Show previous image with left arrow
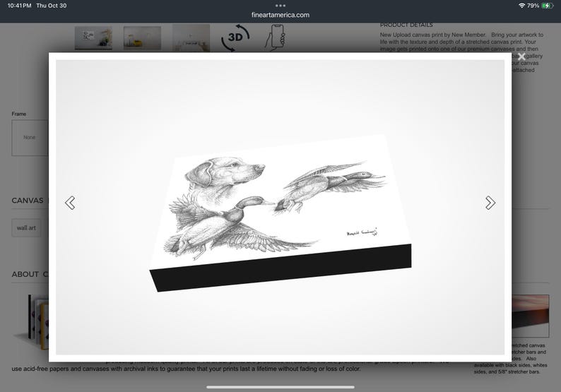The width and height of the screenshot is (561, 392). [70, 203]
